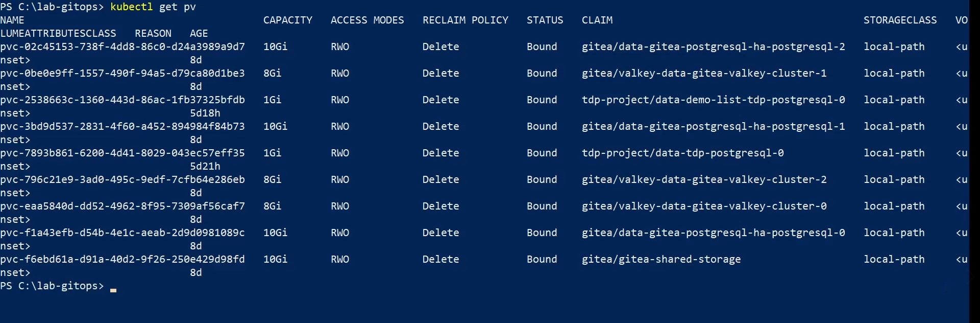Click the CAPACITY column header
This screenshot has width=980, height=323.
pyautogui.click(x=287, y=20)
